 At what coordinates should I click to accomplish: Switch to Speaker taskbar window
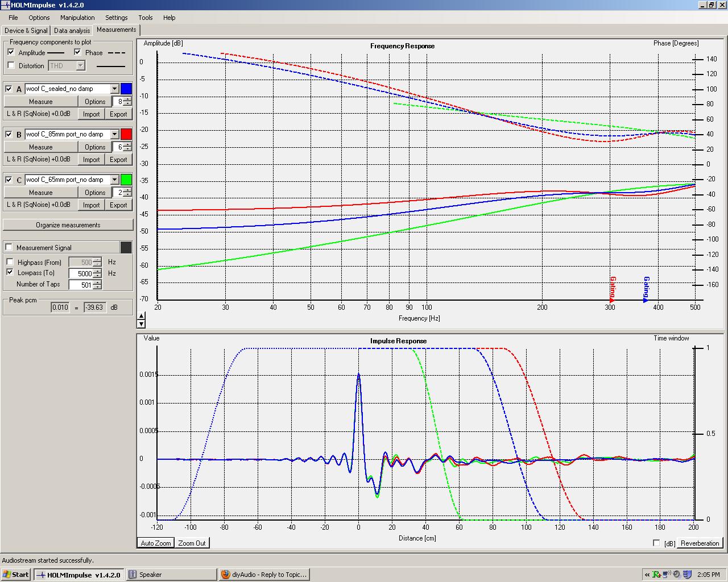(172, 575)
